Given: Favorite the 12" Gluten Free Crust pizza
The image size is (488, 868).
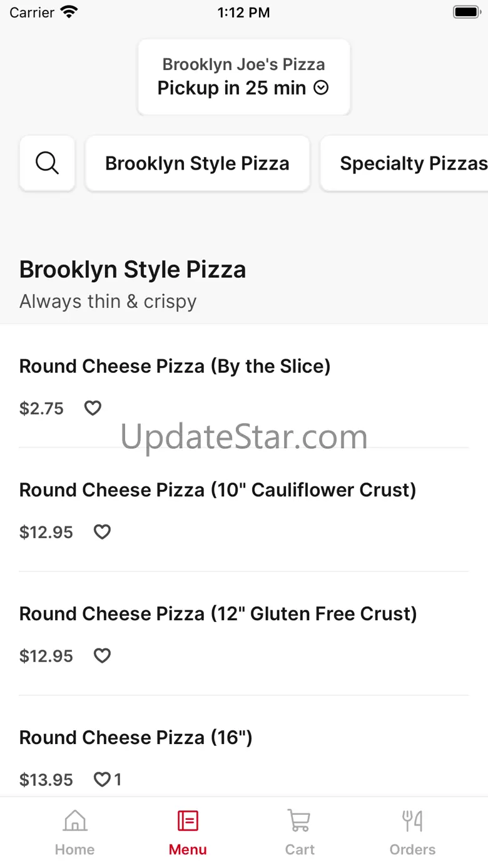Looking at the screenshot, I should tap(102, 656).
